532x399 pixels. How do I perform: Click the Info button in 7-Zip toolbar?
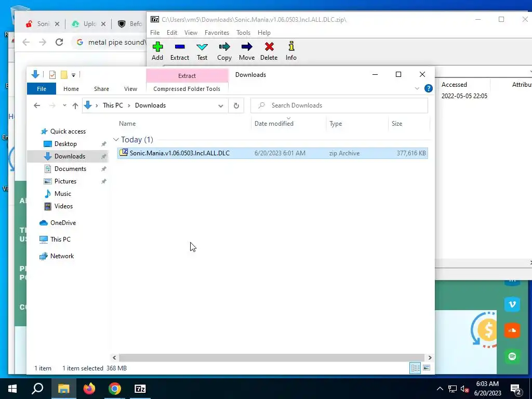291,51
